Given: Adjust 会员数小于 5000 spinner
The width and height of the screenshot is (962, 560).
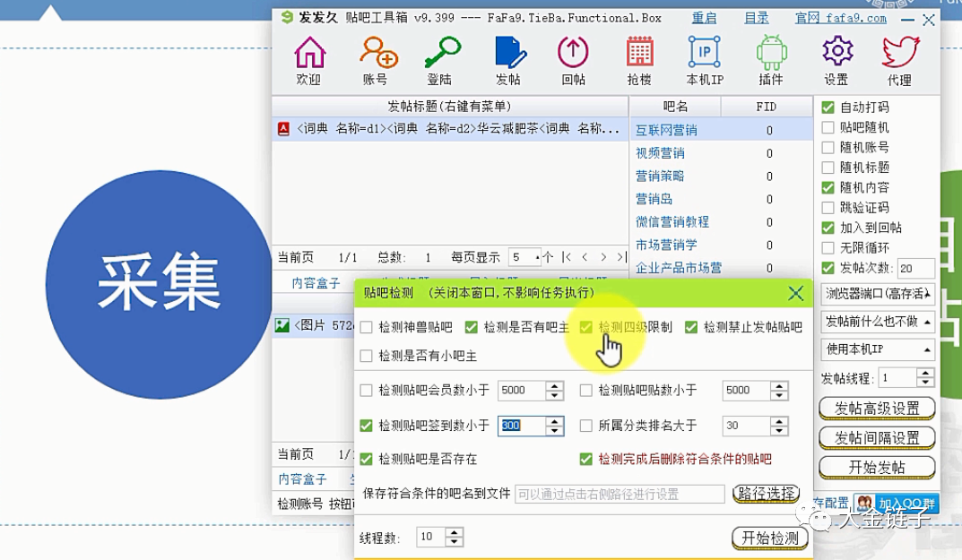Looking at the screenshot, I should coord(555,390).
